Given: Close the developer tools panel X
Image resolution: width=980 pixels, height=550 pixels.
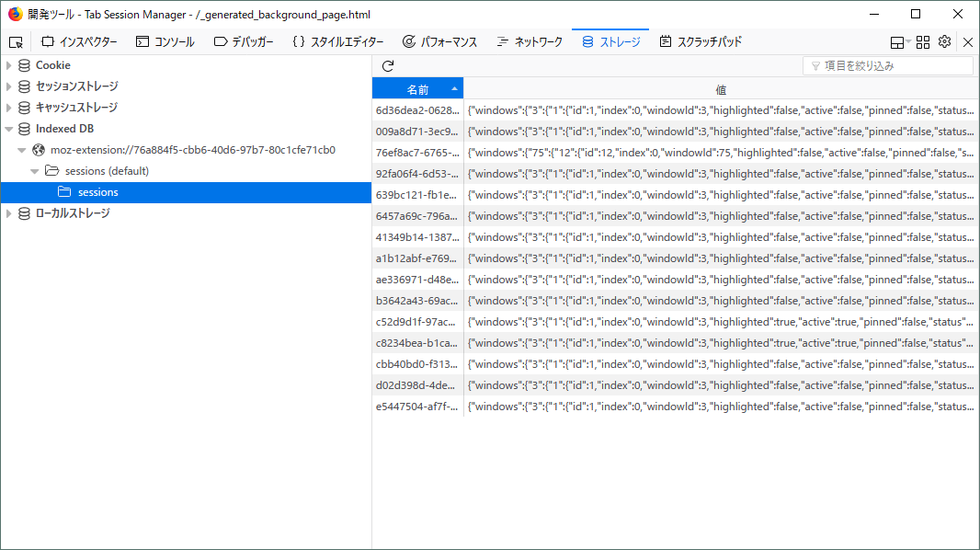Looking at the screenshot, I should pos(967,42).
